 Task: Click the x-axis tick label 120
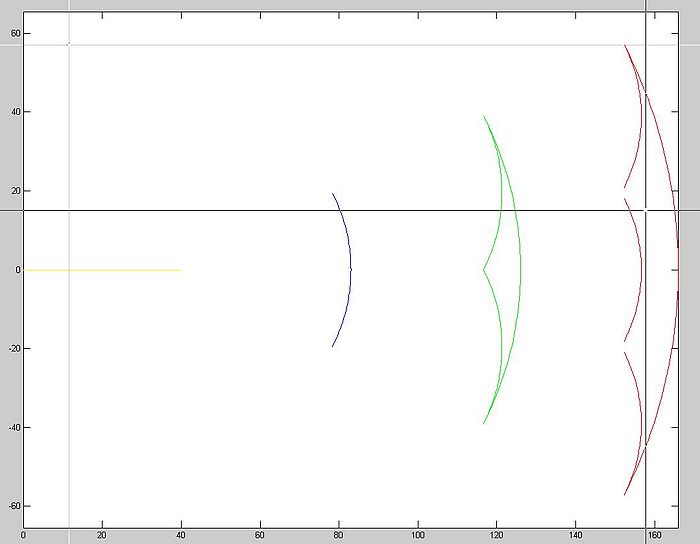pos(497,536)
